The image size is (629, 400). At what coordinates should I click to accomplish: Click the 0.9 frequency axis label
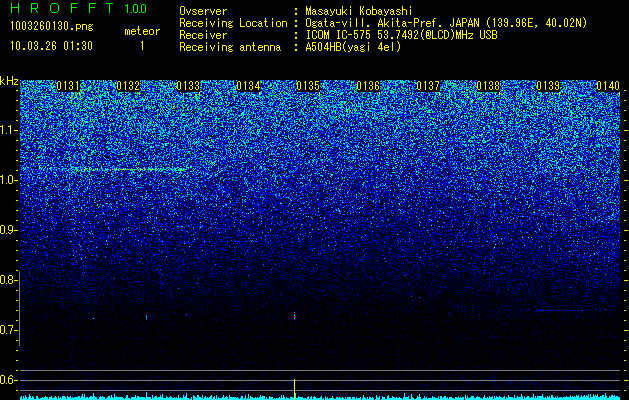point(8,230)
